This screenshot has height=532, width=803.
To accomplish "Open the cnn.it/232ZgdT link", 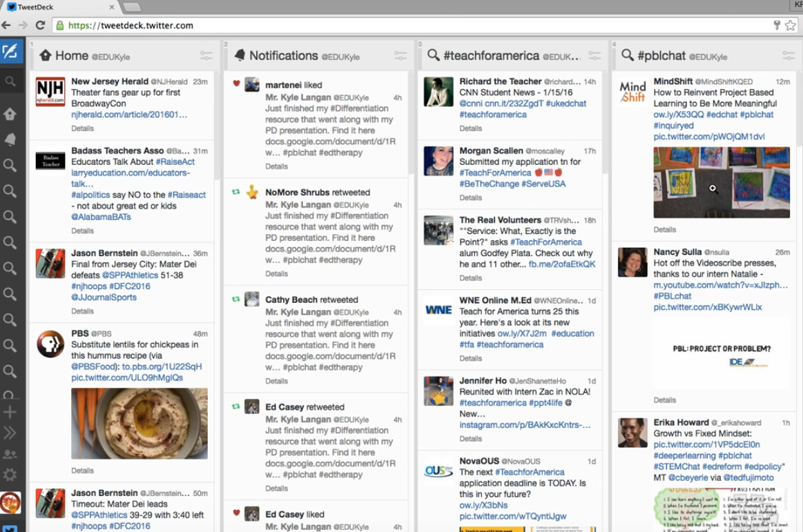I will (514, 104).
